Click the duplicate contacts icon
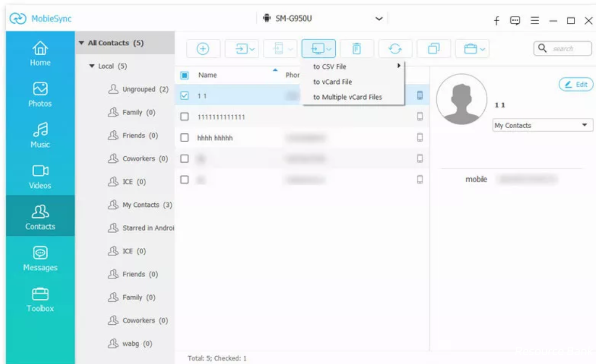 point(433,49)
